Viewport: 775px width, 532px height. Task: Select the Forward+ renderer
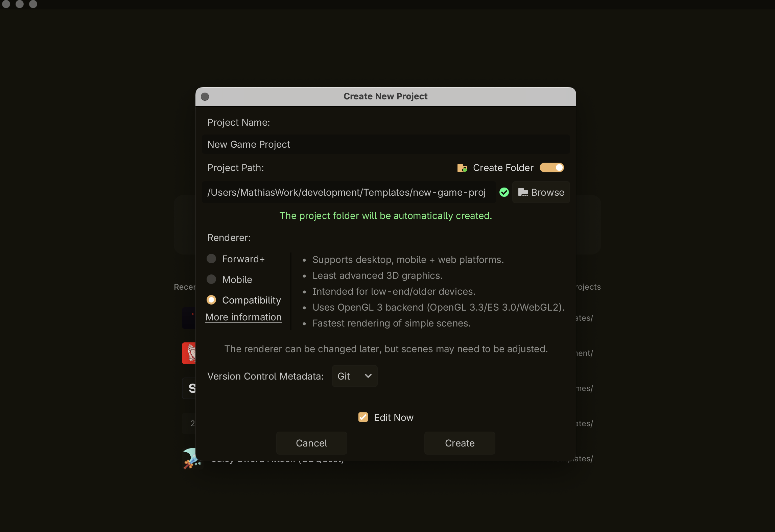(211, 259)
